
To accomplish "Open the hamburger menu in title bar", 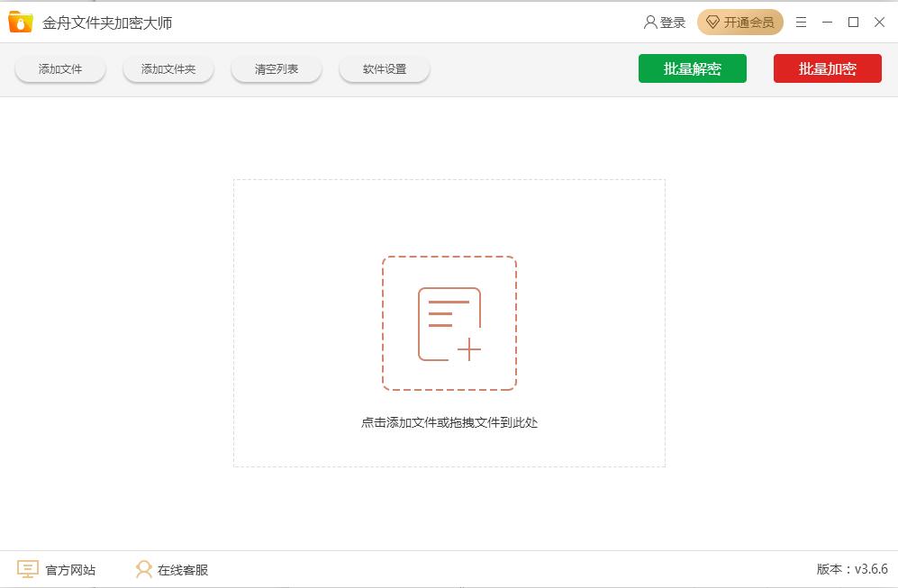I will tap(801, 23).
